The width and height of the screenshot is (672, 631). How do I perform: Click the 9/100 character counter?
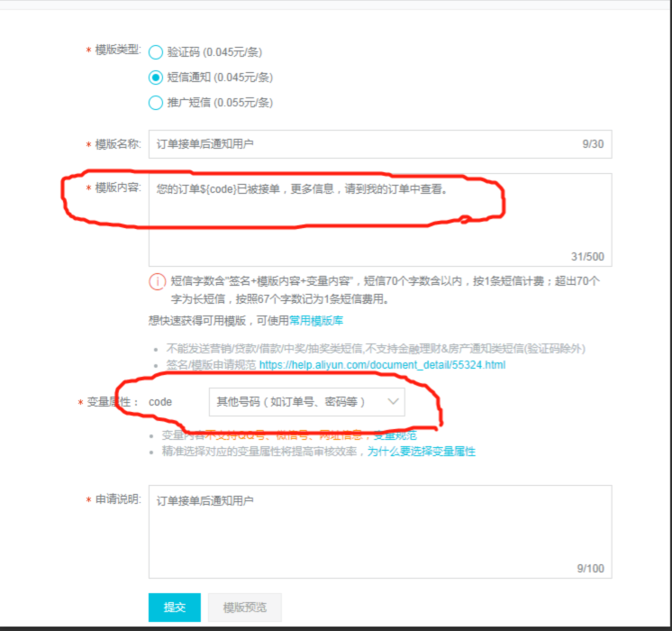(x=590, y=568)
